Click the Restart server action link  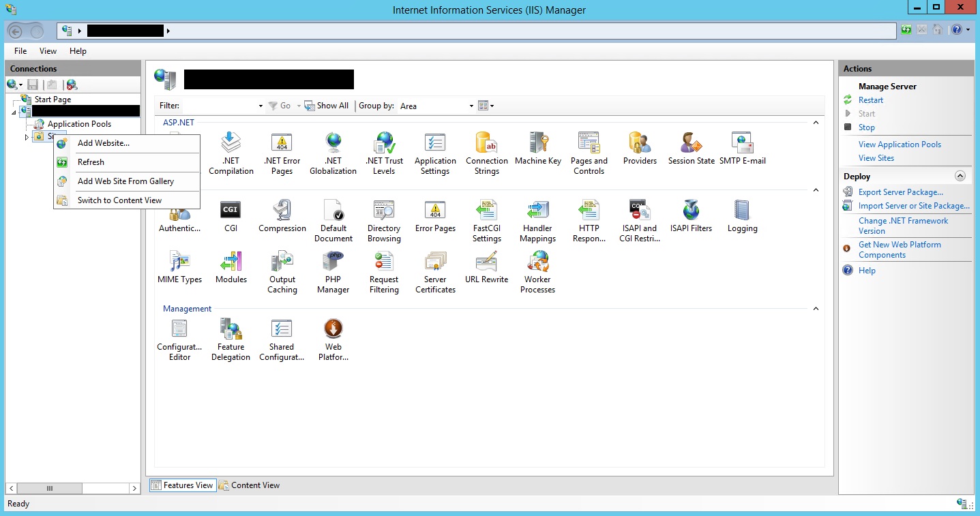[870, 100]
